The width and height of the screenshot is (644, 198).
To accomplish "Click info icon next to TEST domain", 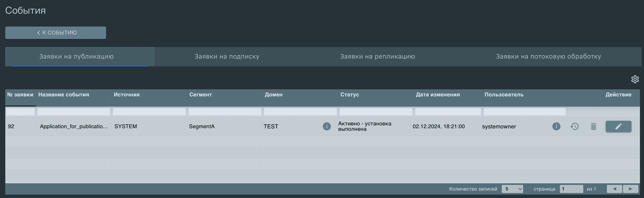I will click(326, 126).
